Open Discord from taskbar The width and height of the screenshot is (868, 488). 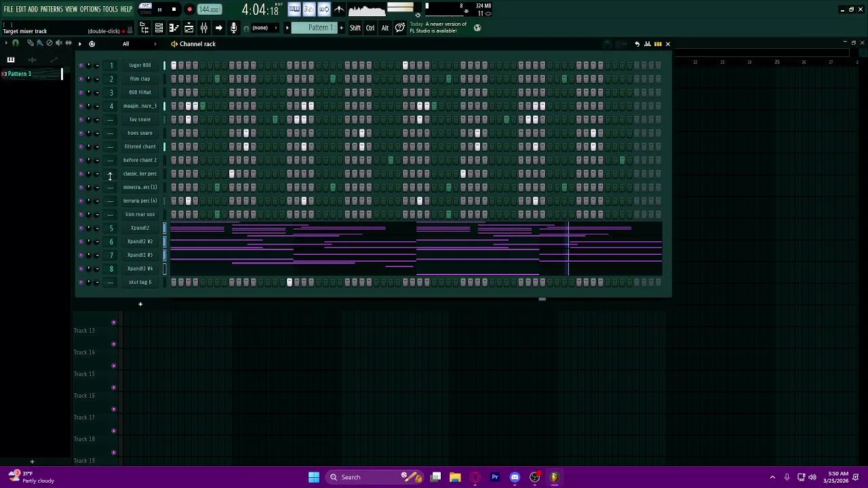[x=515, y=477]
